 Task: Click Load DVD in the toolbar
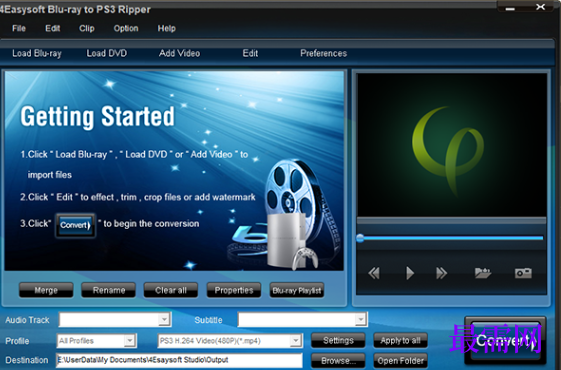pyautogui.click(x=107, y=53)
